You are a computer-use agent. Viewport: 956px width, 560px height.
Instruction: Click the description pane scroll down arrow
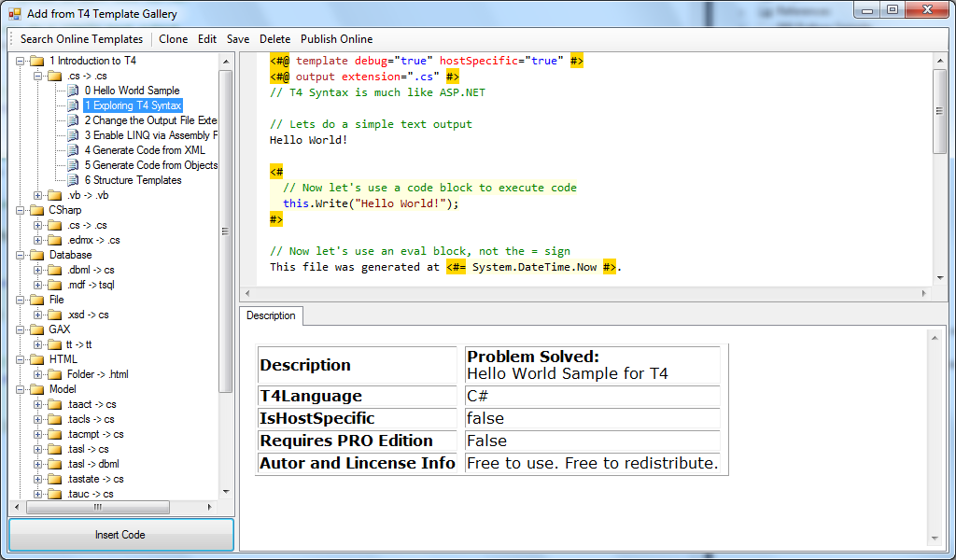(x=934, y=539)
